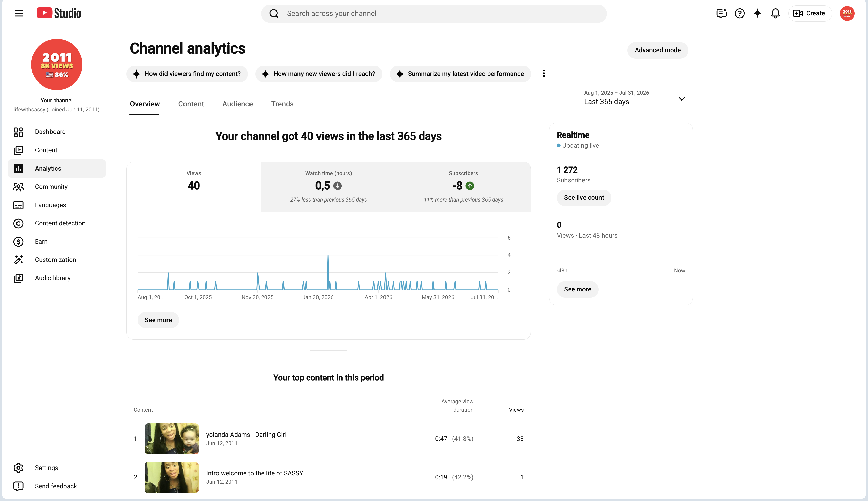Click the yolanda Adams - Darling Girl title
868x501 pixels.
246,435
